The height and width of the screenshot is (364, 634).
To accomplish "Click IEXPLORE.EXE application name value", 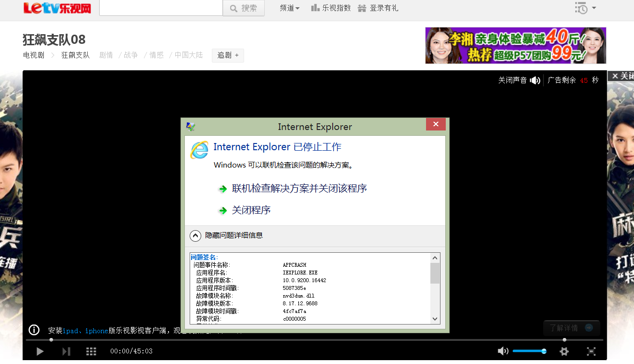I will pyautogui.click(x=300, y=273).
